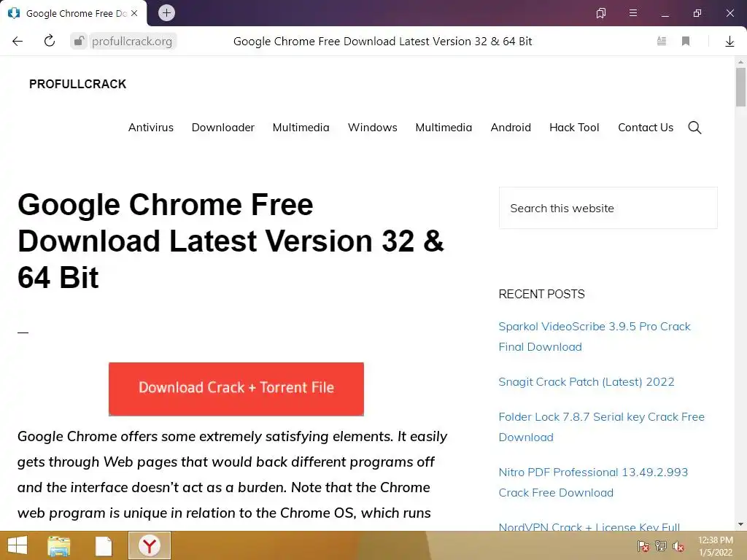This screenshot has width=747, height=560.
Task: Click the RECENT POSTS heading
Action: (x=542, y=294)
